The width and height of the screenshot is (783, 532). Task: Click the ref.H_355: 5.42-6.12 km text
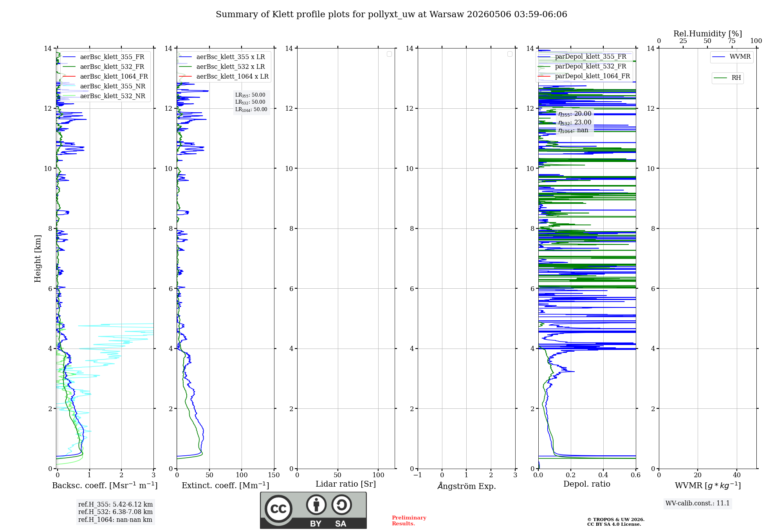(x=115, y=504)
